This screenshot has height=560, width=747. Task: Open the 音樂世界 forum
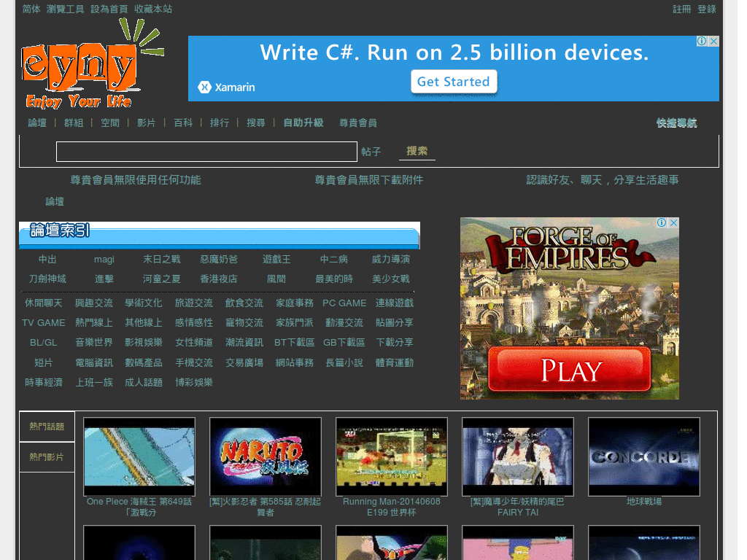[x=94, y=343]
